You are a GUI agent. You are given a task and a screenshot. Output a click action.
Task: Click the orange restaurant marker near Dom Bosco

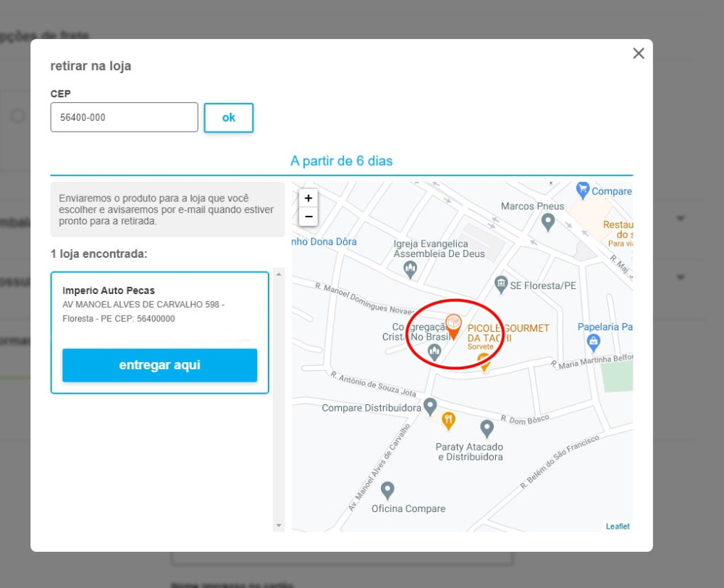point(448,421)
